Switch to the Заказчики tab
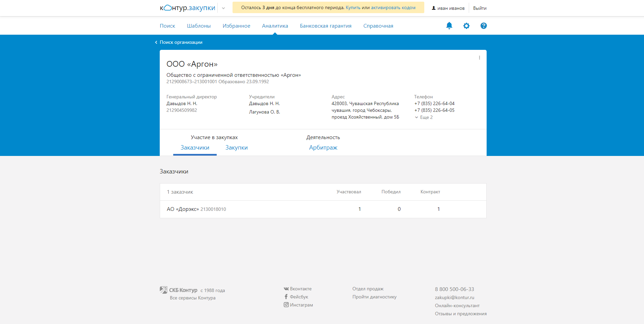644x324 pixels. [195, 148]
